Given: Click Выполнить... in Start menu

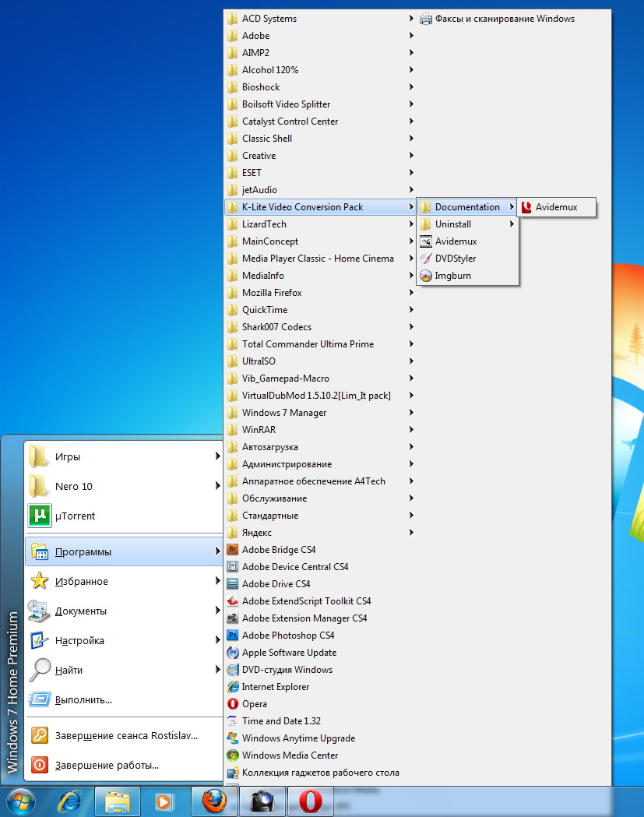Looking at the screenshot, I should 124,699.
